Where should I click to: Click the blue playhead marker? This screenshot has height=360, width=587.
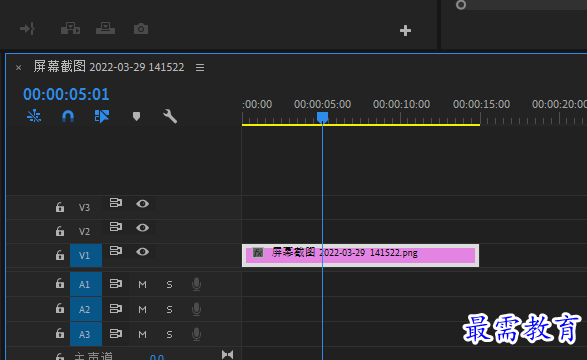click(322, 117)
